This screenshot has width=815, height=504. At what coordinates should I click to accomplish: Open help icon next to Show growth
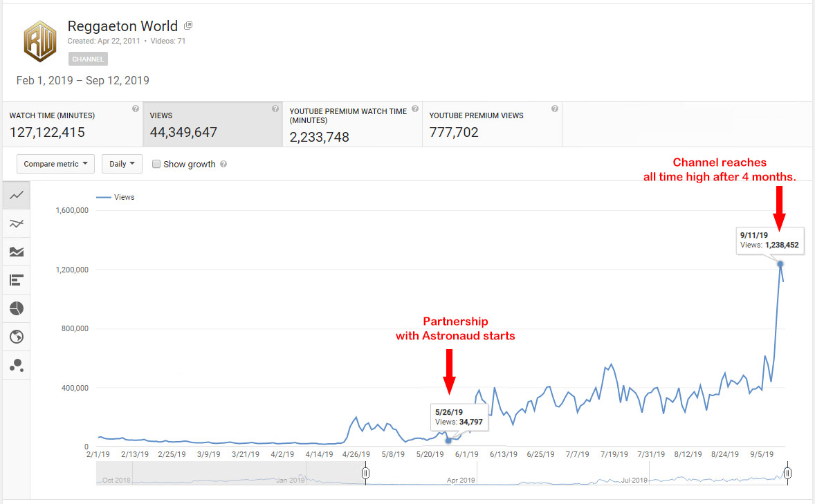(x=223, y=164)
